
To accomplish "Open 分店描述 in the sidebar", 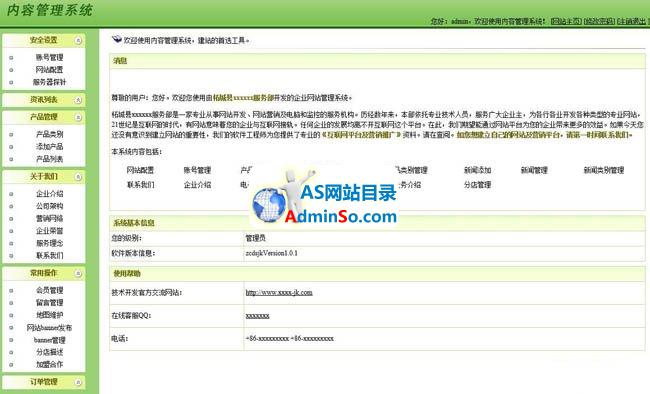I will [x=49, y=352].
